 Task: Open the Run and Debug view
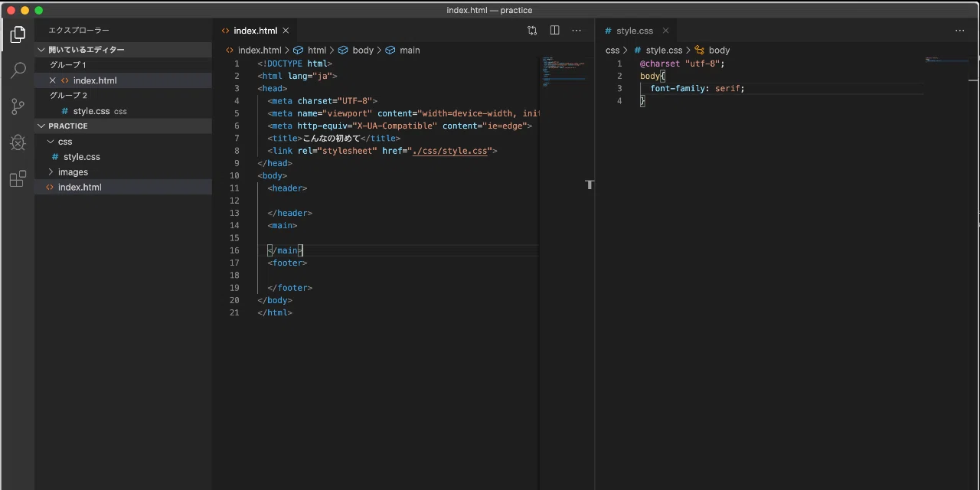click(x=17, y=142)
